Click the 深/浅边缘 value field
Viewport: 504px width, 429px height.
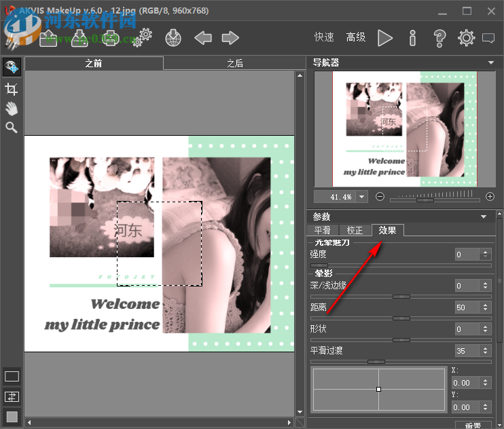click(467, 286)
